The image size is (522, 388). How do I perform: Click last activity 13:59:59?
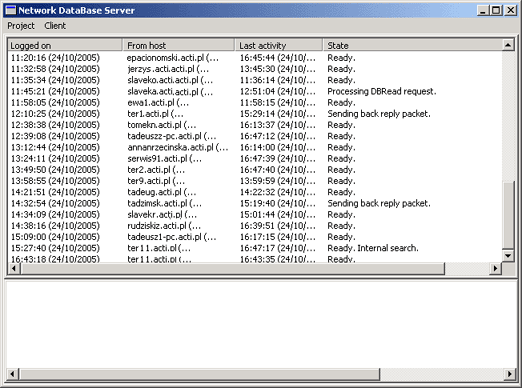277,181
